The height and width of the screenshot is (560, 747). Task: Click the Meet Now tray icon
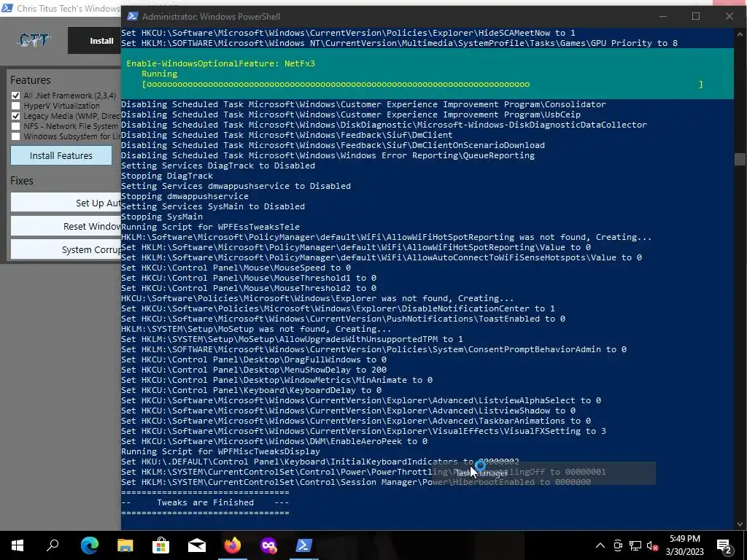618,545
